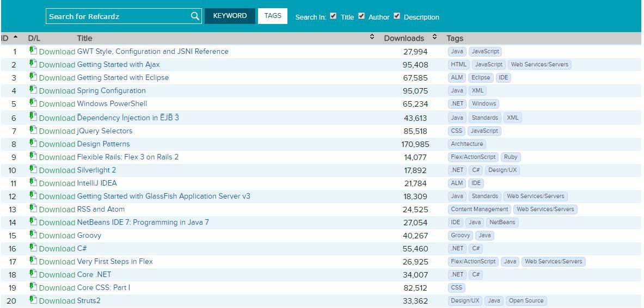Viewport: 644px width, 308px height.
Task: Click download icon for Windows PowerShell
Action: (x=33, y=103)
